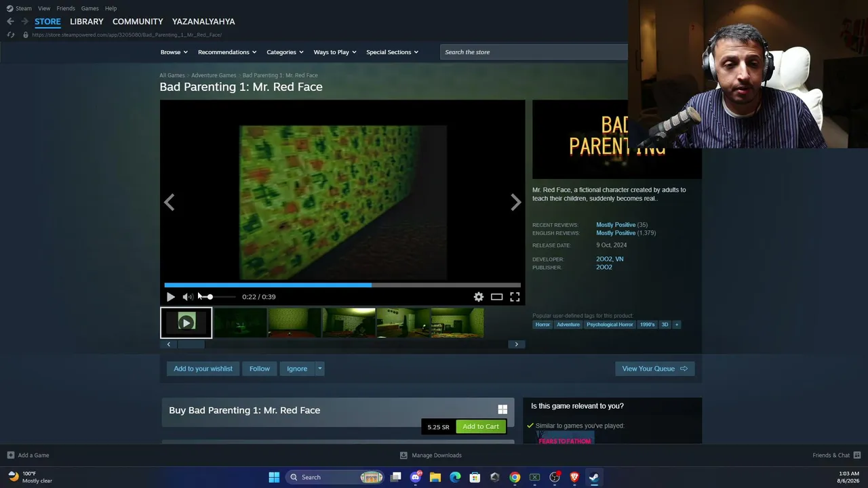Open File Explorer from the taskbar
The height and width of the screenshot is (488, 868).
pos(435,477)
